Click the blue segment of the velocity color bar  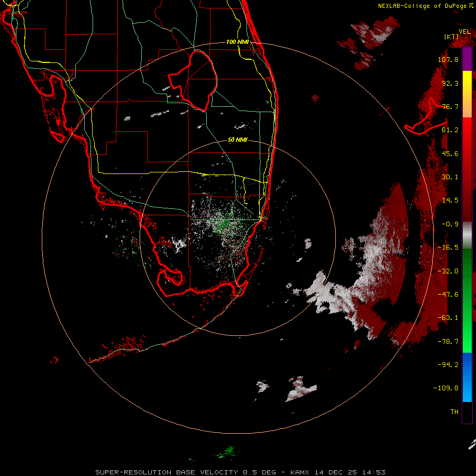click(x=467, y=377)
